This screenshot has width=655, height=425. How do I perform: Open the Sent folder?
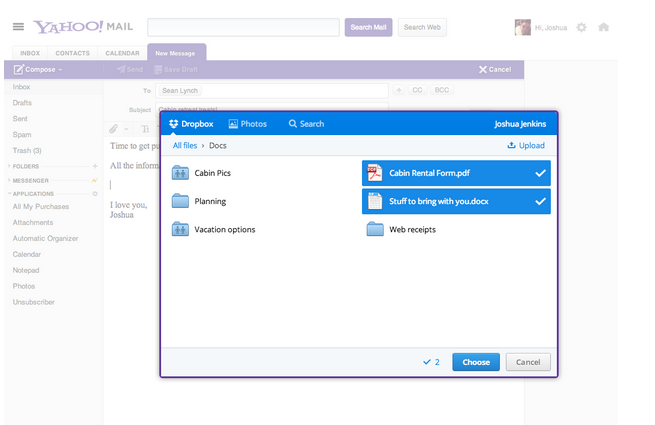[20, 119]
